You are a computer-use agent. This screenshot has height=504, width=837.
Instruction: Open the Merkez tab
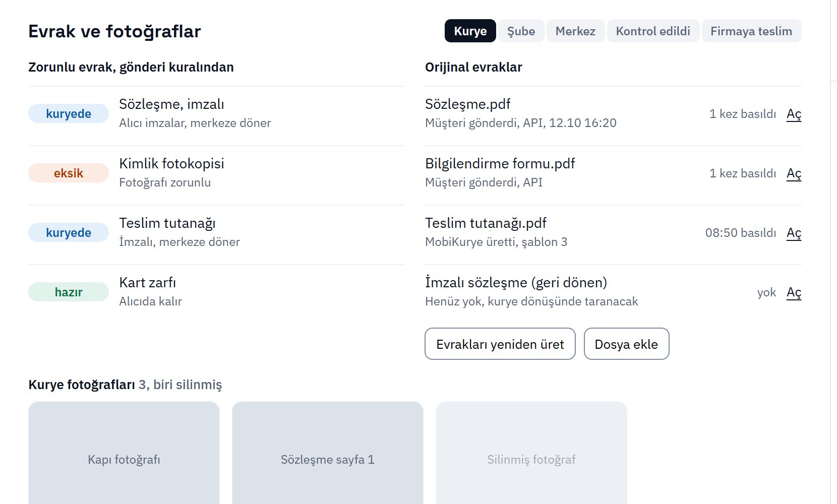click(575, 31)
